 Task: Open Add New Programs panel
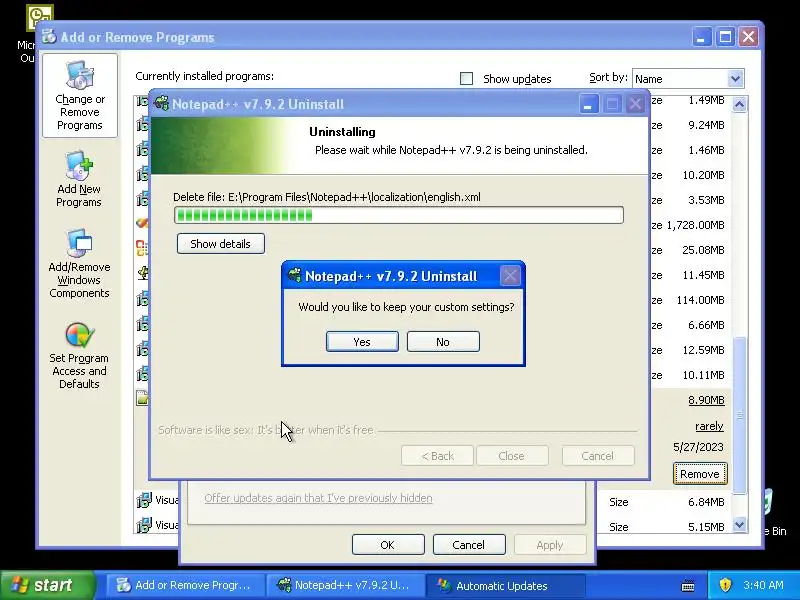pyautogui.click(x=79, y=179)
